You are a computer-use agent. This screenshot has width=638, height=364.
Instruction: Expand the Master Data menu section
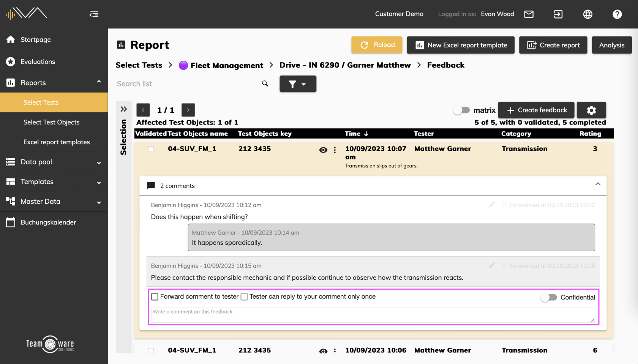pos(99,202)
